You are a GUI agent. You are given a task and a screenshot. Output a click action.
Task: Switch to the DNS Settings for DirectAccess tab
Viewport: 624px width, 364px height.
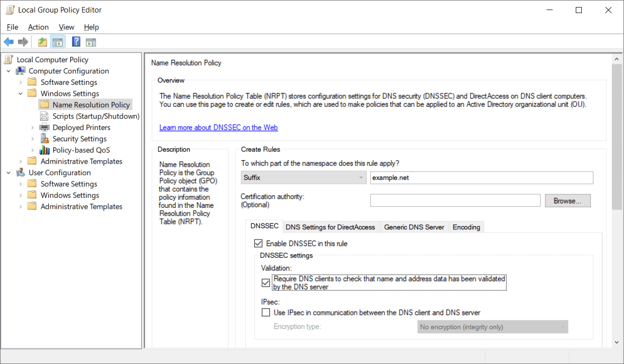coord(330,227)
